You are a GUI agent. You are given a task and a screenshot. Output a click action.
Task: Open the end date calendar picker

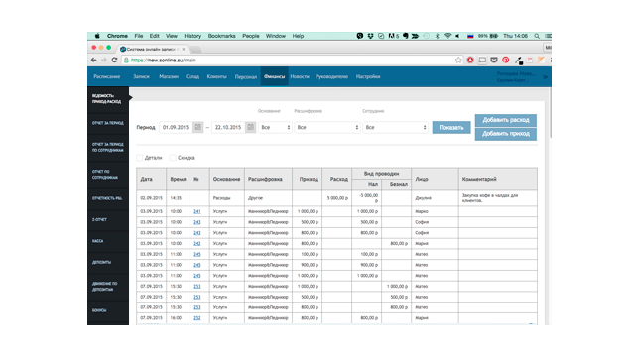point(251,127)
